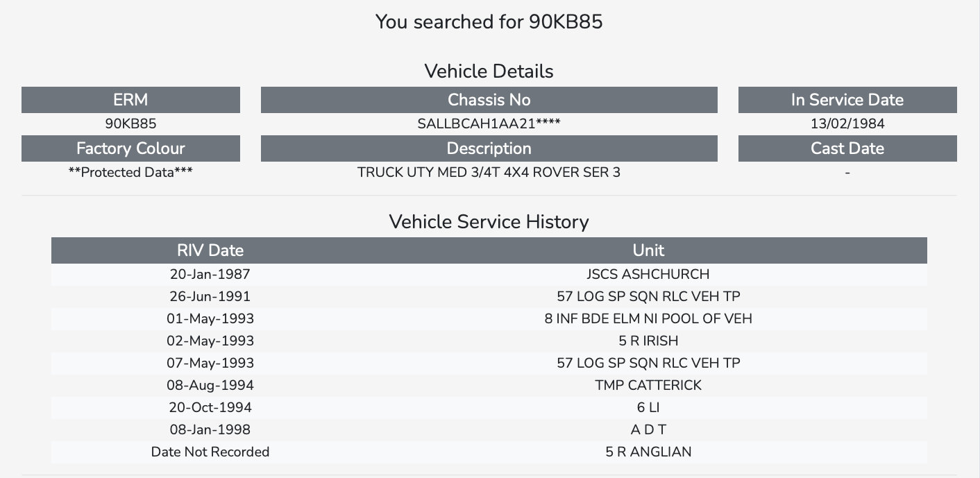Select the 8 INF BDE ELM NI POOL row

coord(489,318)
